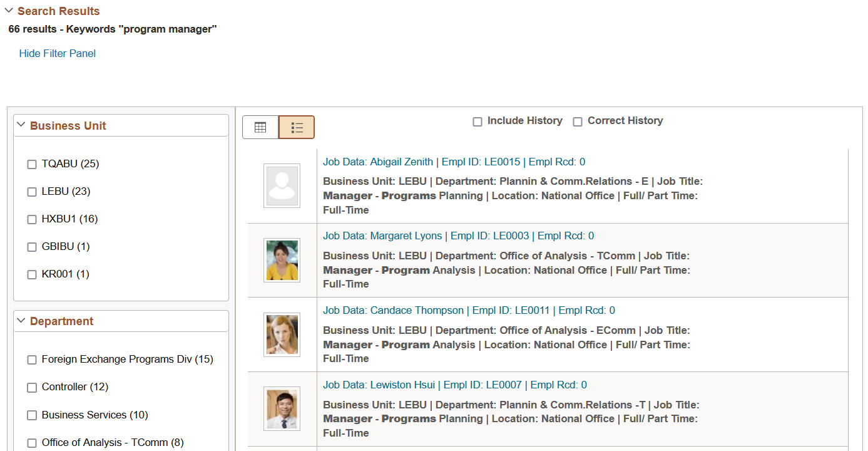Click Candace Thompson's photo thumbnail
The height and width of the screenshot is (451, 868).
click(x=282, y=334)
